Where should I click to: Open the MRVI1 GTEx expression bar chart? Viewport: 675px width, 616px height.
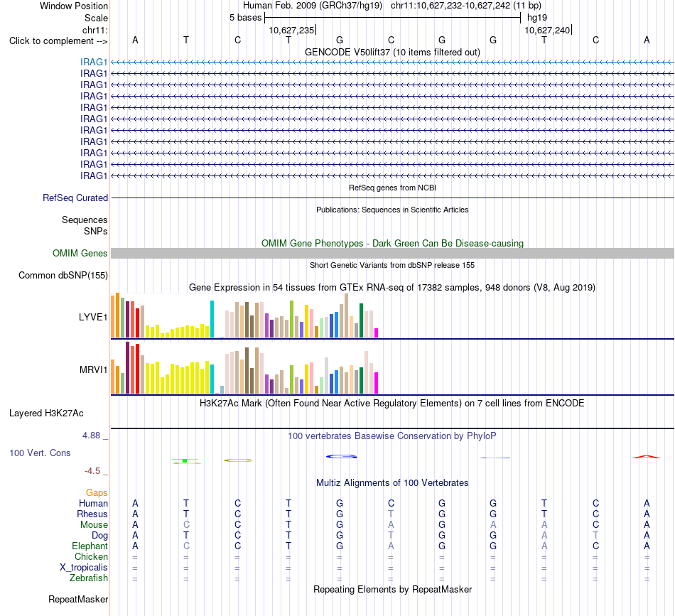click(x=244, y=367)
